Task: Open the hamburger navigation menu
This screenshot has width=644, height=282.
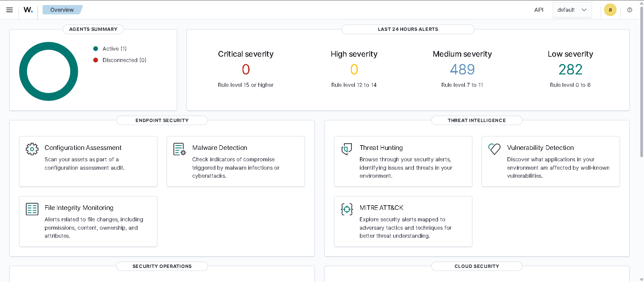Action: tap(9, 10)
